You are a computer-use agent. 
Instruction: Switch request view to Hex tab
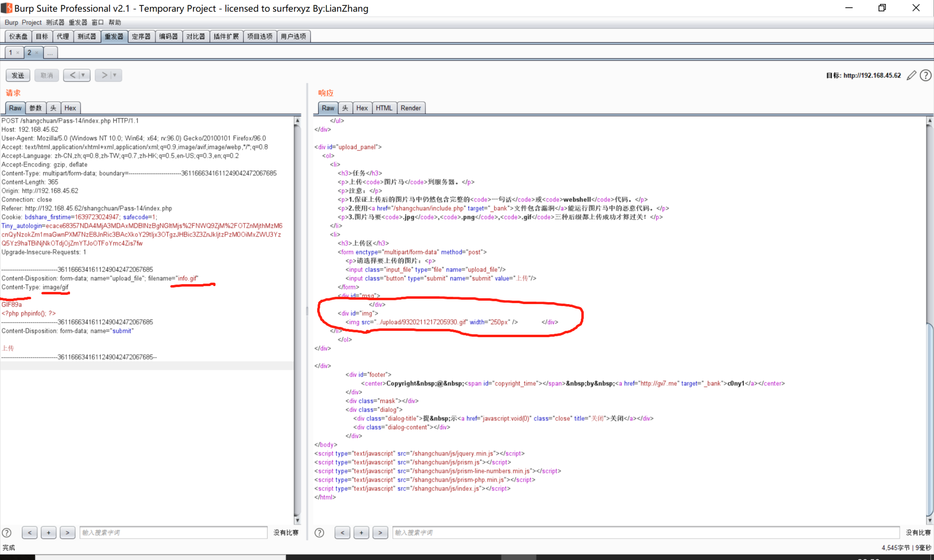[70, 108]
